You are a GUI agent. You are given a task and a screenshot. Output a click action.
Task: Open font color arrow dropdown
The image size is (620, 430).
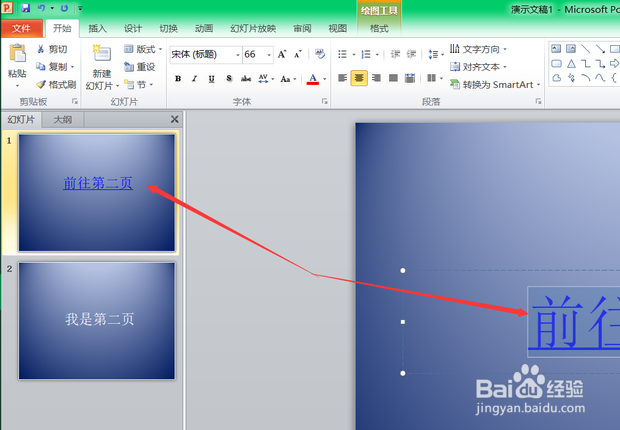(325, 79)
